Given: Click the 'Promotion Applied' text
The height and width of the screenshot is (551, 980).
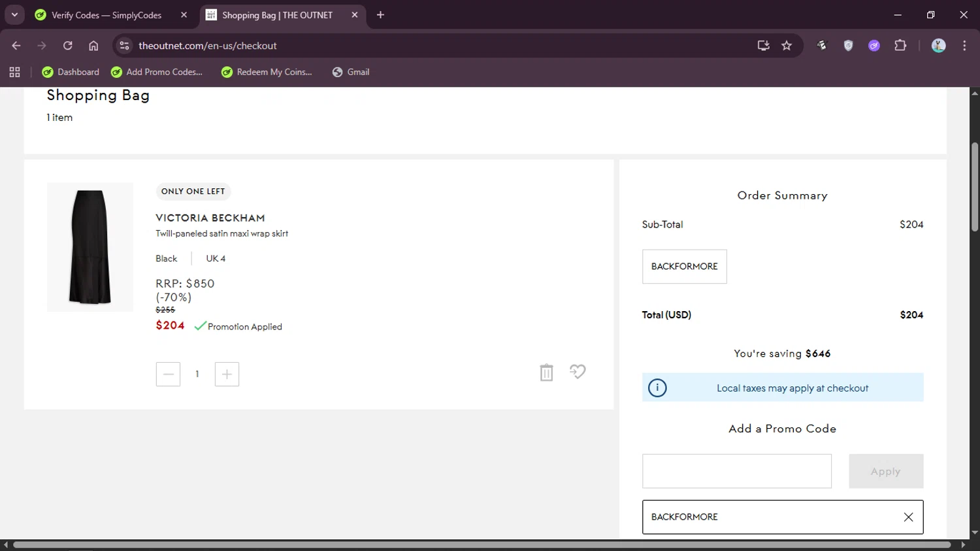Looking at the screenshot, I should [245, 327].
